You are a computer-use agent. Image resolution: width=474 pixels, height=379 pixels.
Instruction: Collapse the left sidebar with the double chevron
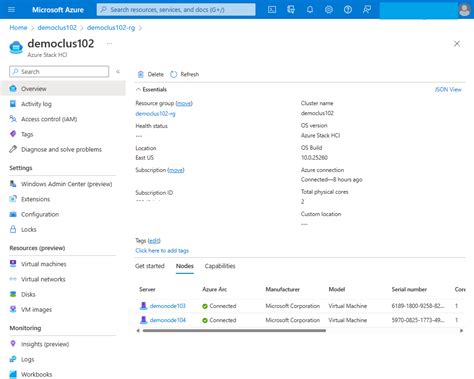coord(118,72)
